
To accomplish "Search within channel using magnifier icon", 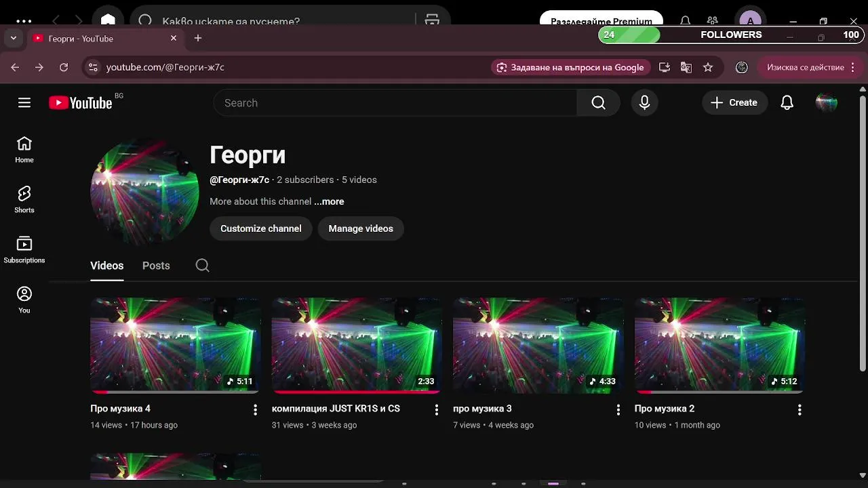I will (202, 266).
